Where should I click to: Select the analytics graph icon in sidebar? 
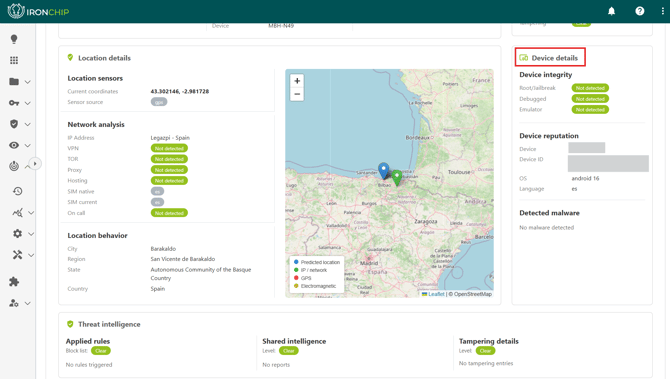point(18,212)
